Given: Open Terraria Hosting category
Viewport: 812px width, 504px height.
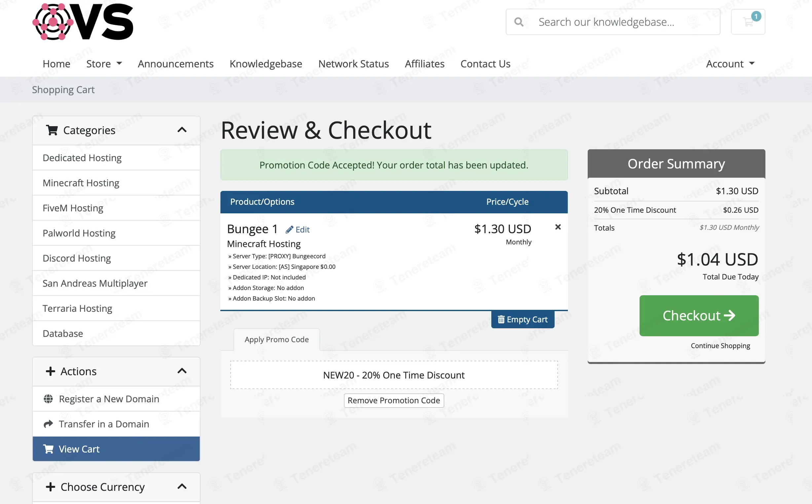Looking at the screenshot, I should point(116,308).
